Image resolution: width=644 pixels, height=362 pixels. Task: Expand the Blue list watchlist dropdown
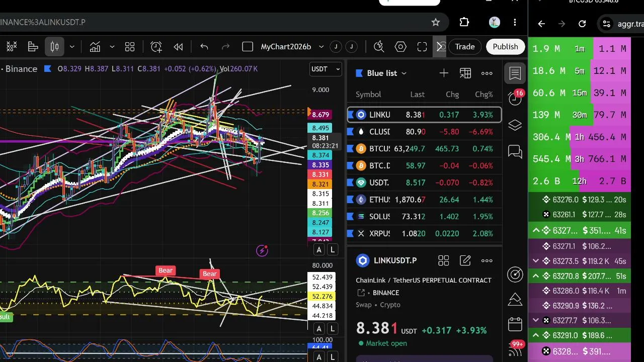404,73
